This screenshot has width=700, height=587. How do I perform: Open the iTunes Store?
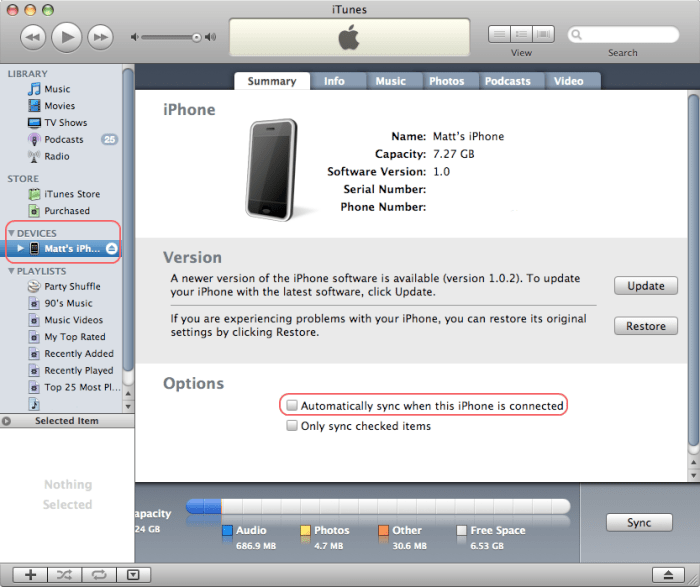(72, 194)
